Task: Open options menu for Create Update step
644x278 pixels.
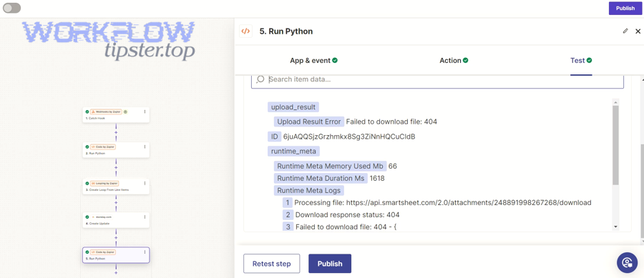Action: [145, 217]
